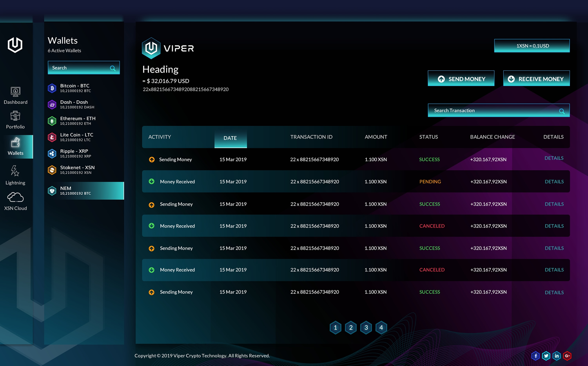Focus the Search Transaction field

pyautogui.click(x=499, y=111)
